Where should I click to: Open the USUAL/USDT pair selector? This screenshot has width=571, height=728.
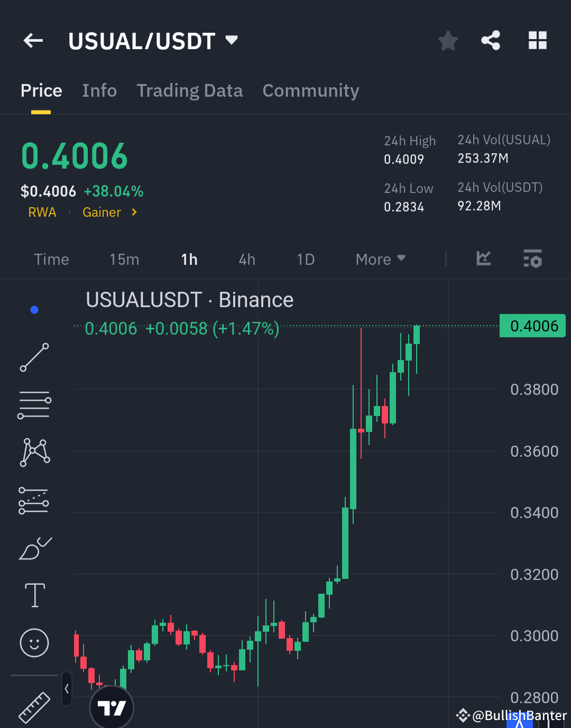pos(154,41)
